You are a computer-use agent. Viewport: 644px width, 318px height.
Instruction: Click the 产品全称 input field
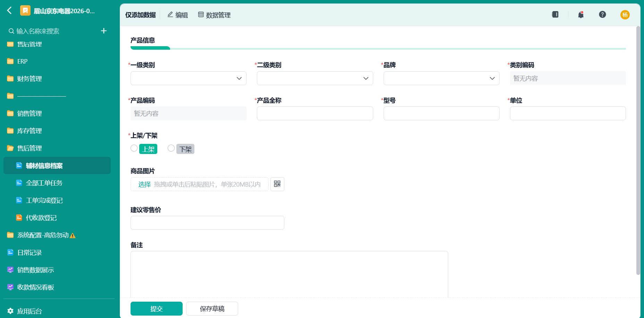315,113
